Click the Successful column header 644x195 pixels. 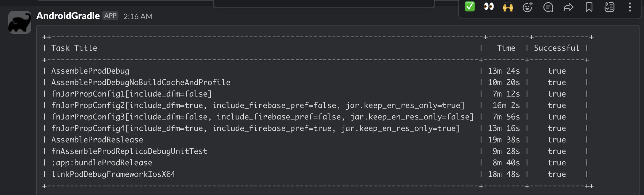click(x=557, y=48)
